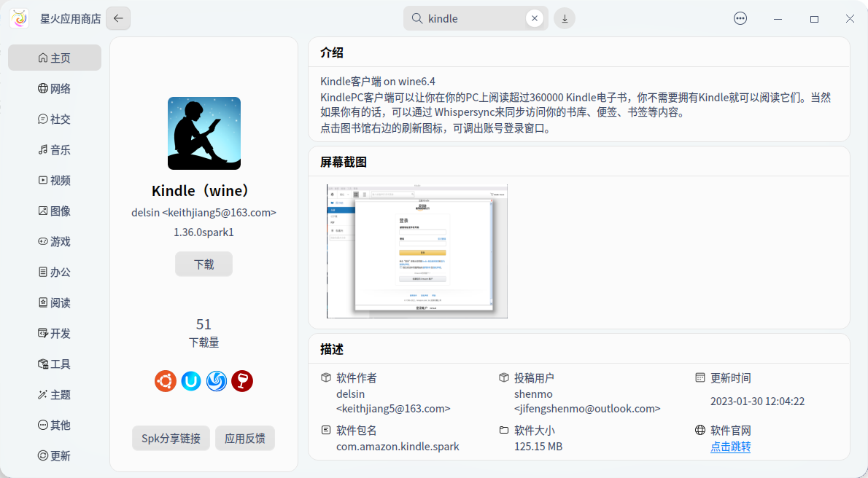
Task: Click the size value 125.15 MB
Action: [x=538, y=446]
